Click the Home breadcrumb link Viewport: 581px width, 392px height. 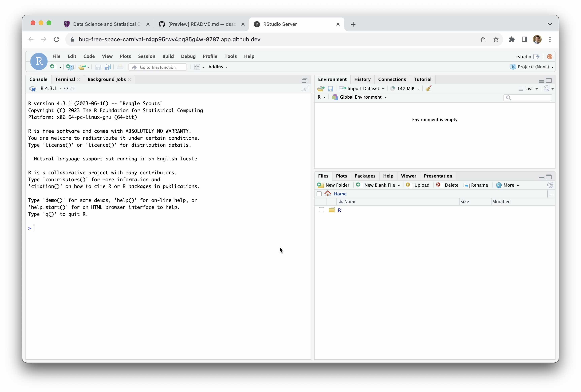340,194
